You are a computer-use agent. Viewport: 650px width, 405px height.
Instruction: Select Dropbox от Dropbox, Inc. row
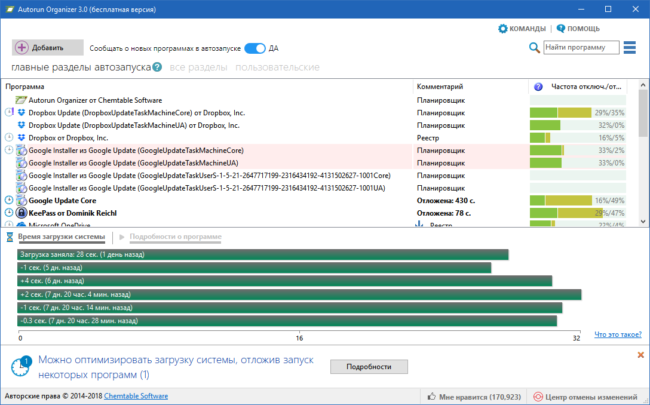pos(314,138)
